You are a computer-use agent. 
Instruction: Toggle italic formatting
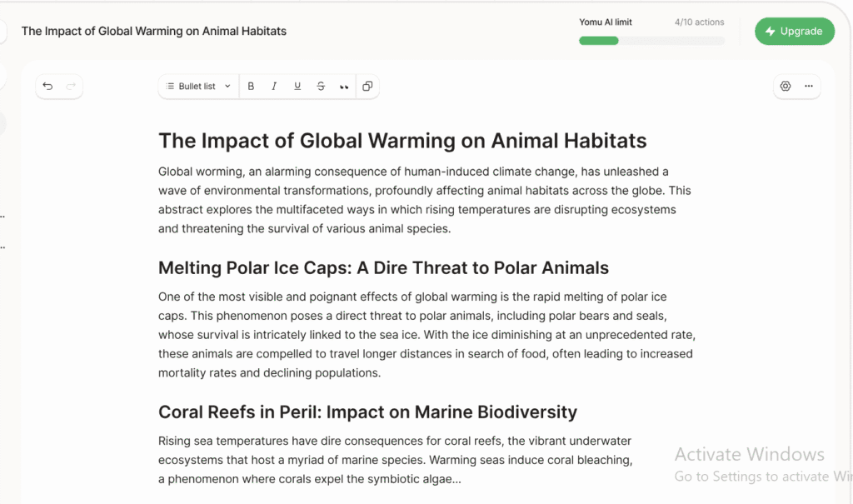click(x=274, y=86)
